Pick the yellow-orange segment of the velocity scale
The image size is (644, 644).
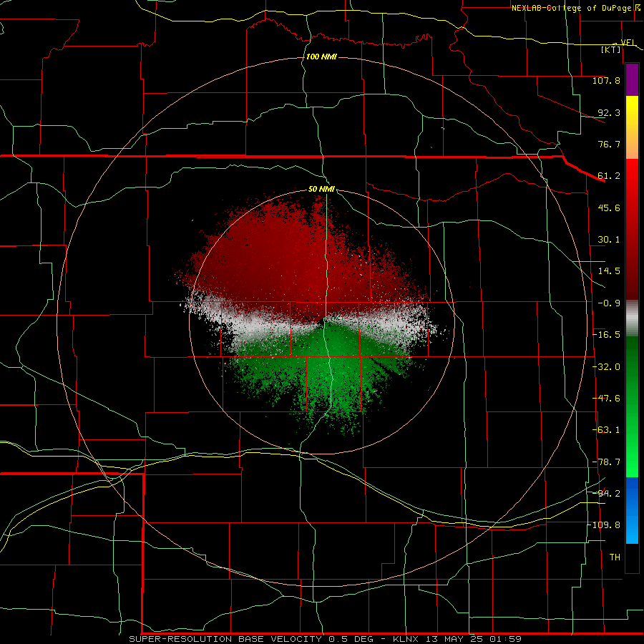point(632,127)
